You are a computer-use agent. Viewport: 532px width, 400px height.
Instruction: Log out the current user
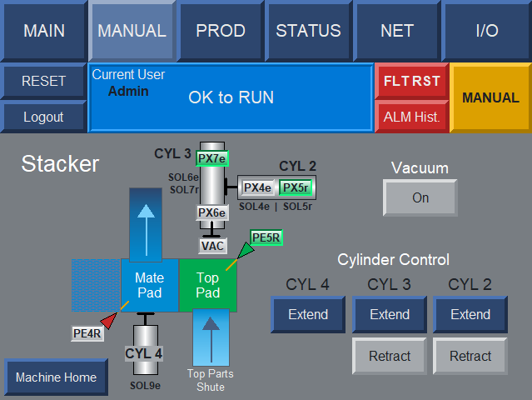click(x=43, y=117)
